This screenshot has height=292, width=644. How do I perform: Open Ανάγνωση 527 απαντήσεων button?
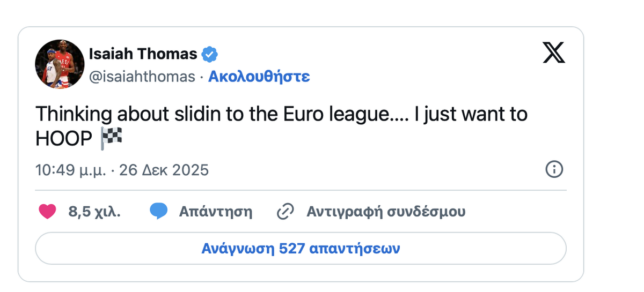(301, 249)
